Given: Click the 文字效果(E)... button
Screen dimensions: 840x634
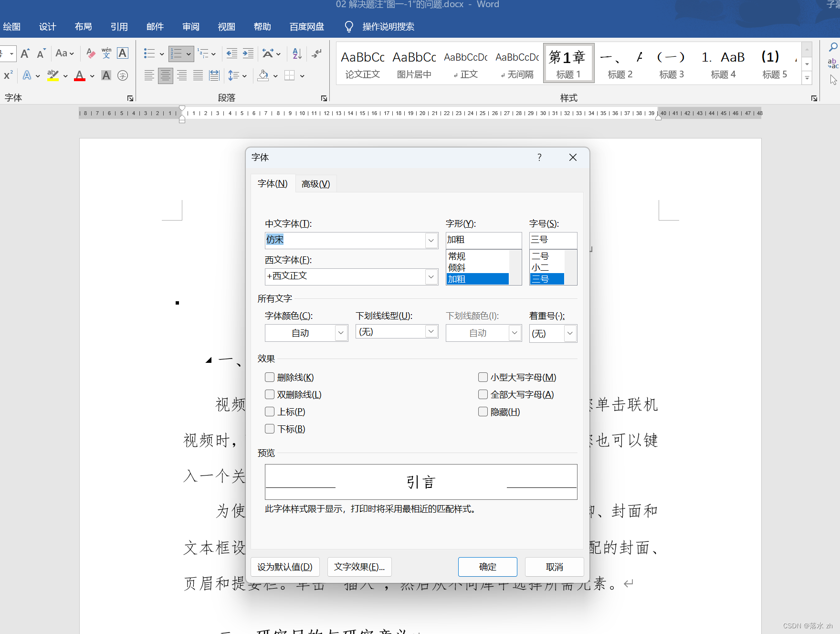Looking at the screenshot, I should (359, 567).
